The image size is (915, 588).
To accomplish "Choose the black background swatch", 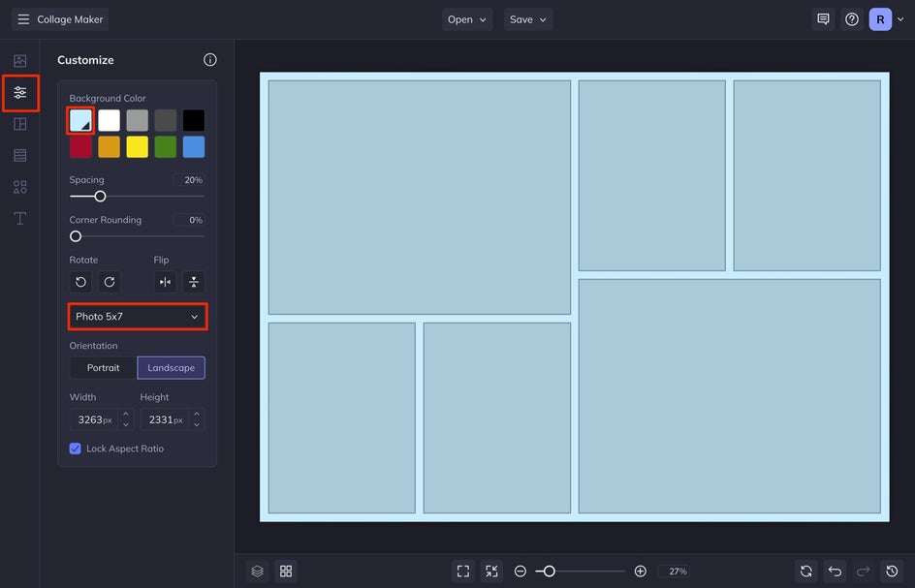I will 194,120.
